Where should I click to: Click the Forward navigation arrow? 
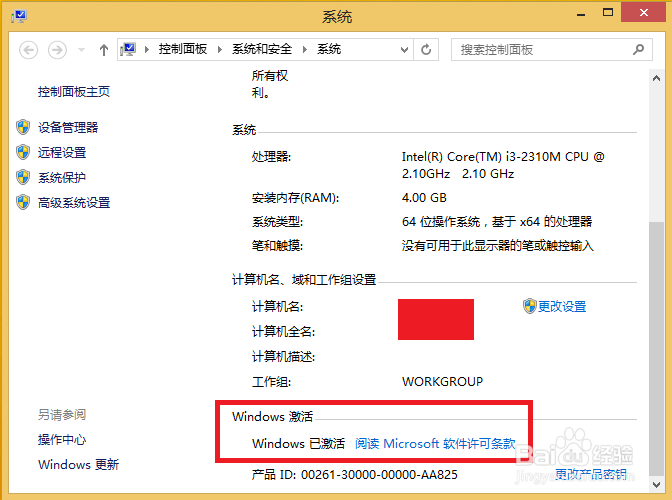click(x=57, y=50)
